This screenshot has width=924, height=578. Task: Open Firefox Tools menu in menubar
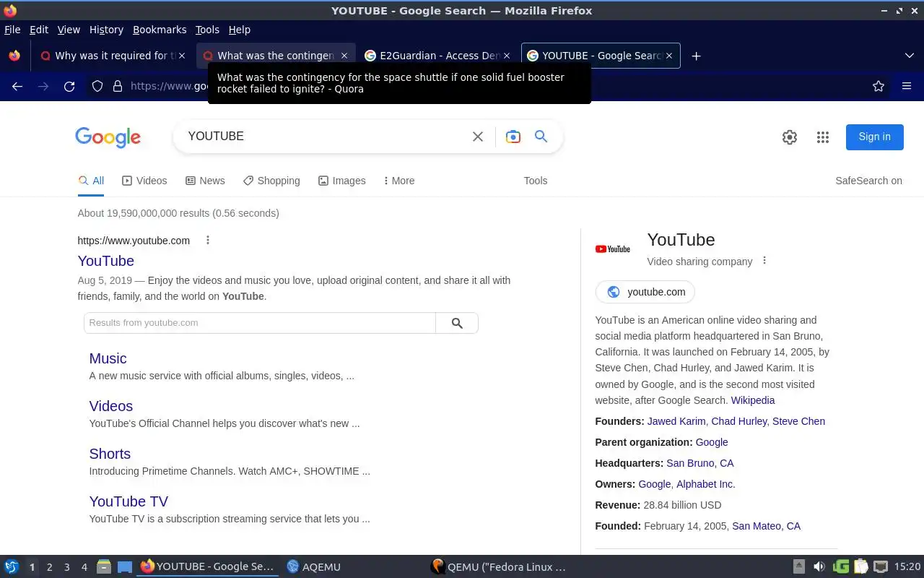click(207, 30)
